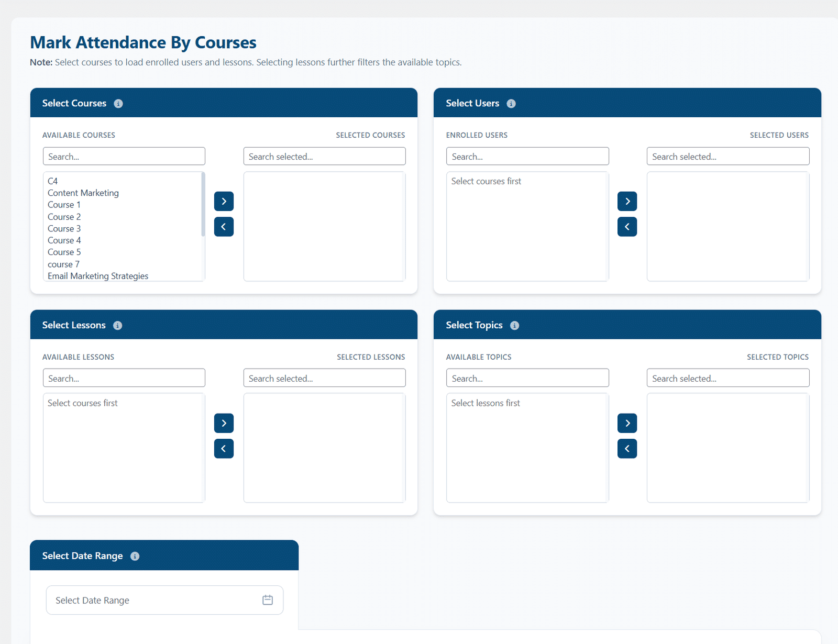Click the info icon beside Select Topics
838x644 pixels.
[x=515, y=326]
